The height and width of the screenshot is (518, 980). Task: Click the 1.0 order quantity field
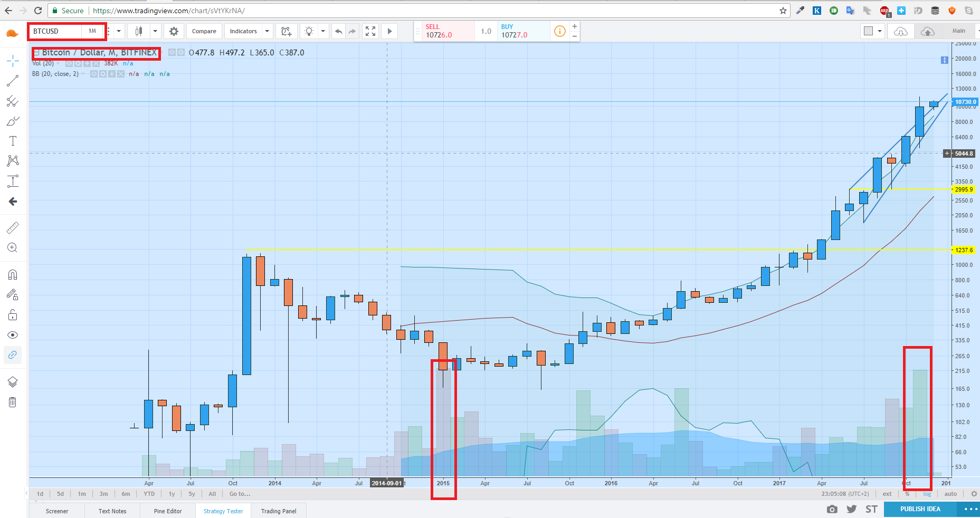(x=486, y=31)
